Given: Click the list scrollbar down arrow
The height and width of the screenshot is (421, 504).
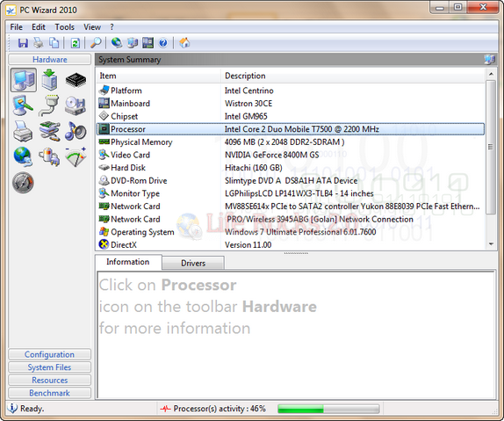Looking at the screenshot, I should (x=491, y=244).
